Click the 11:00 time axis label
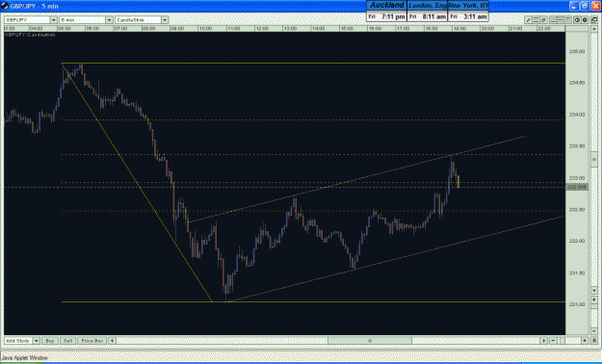The image size is (602, 364). click(x=233, y=29)
